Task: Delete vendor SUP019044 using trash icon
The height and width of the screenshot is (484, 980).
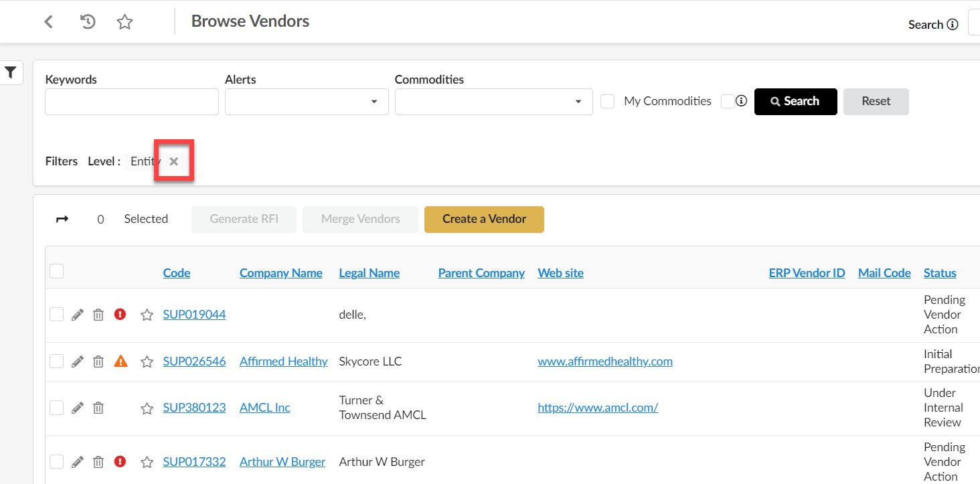Action: tap(98, 315)
